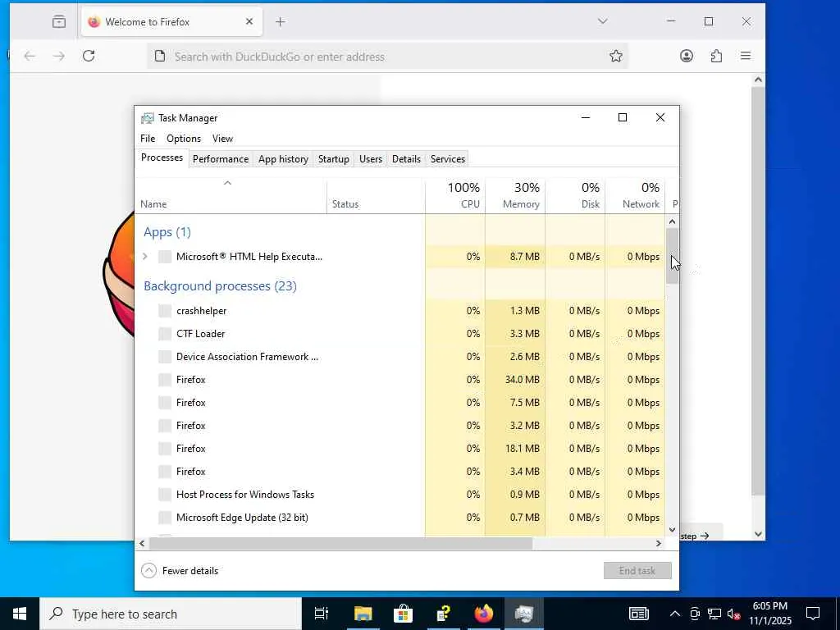Click process list scroll up arrow

point(673,221)
